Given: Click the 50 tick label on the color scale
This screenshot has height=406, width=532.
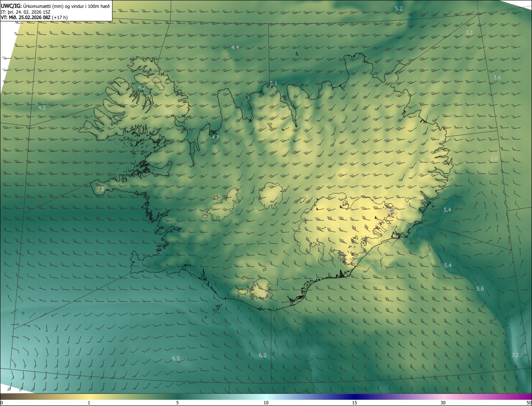Looking at the screenshot, I should (x=528, y=403).
